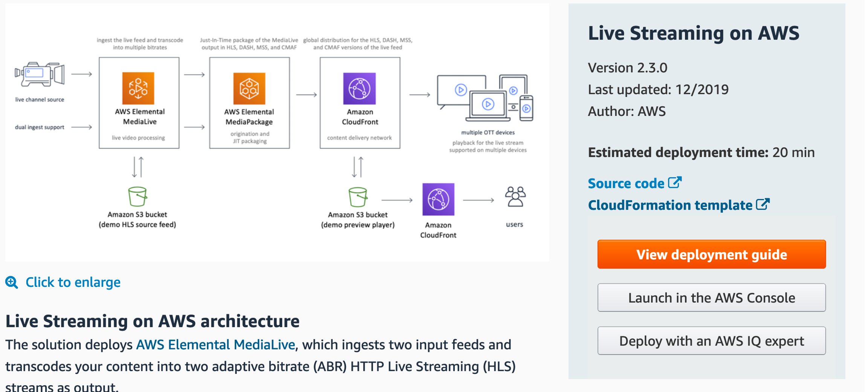This screenshot has width=868, height=392.
Task: Click the AWS Elemental MediaPackage orange icon
Action: coord(249,88)
